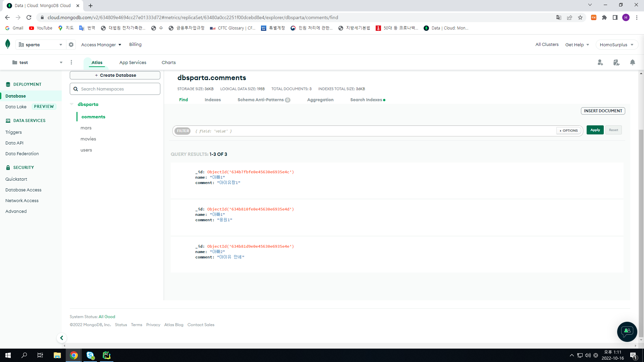Open invite user icon in project bar
The width and height of the screenshot is (644, 362).
click(x=600, y=62)
